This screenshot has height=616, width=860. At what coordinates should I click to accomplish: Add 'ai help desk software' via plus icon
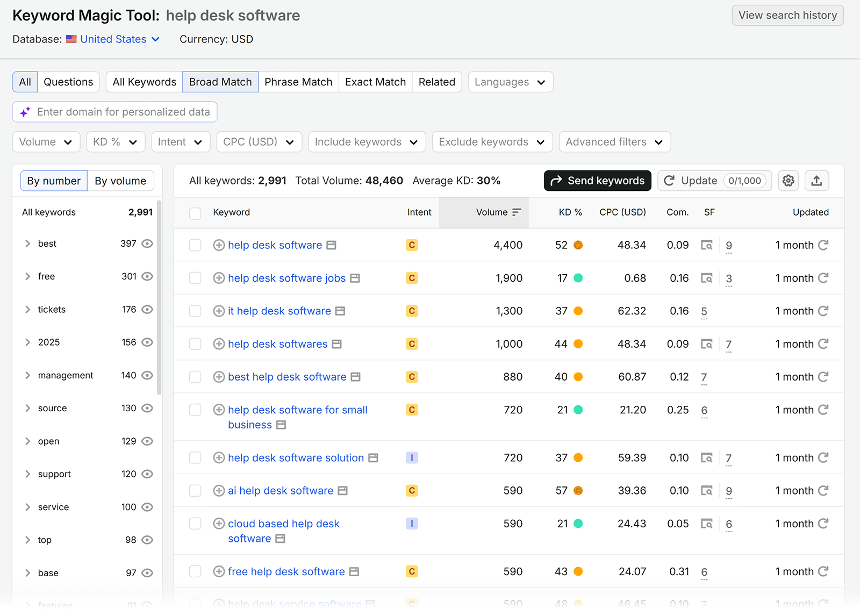(x=219, y=491)
